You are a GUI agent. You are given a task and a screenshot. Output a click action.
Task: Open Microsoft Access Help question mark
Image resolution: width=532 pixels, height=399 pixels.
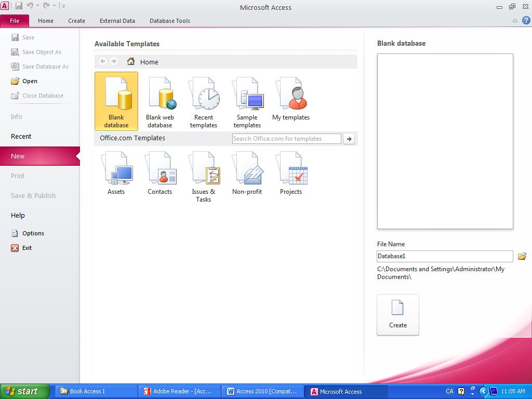(526, 21)
